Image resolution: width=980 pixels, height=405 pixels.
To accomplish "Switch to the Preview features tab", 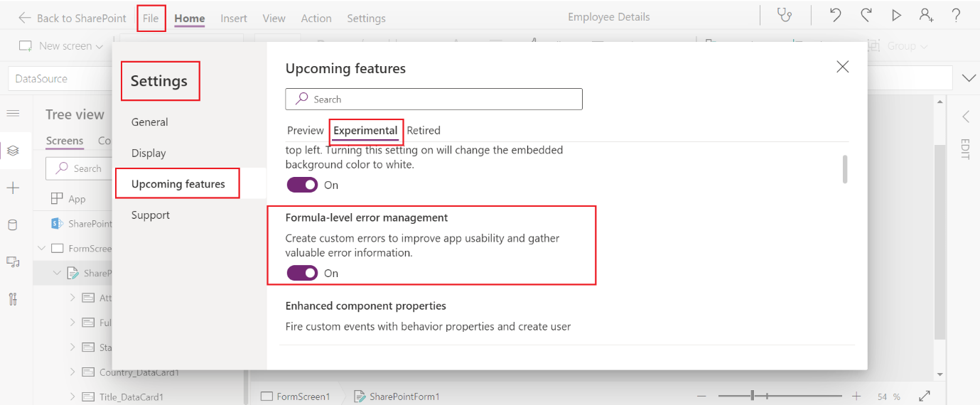I will click(306, 130).
